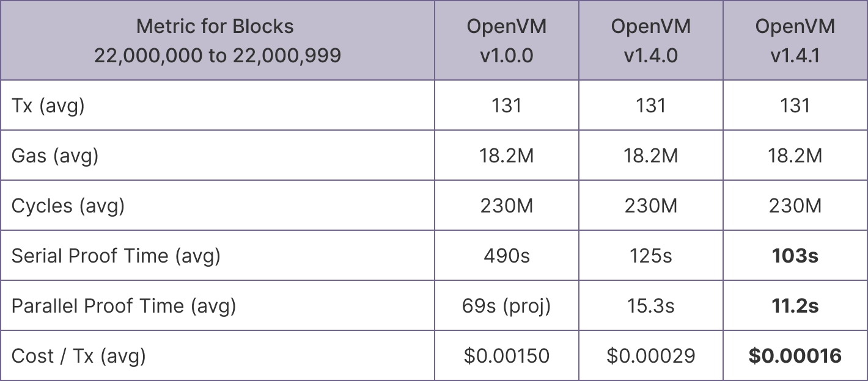Image resolution: width=868 pixels, height=381 pixels.
Task: Click the 15.3s parallel proof cell
Action: 650,306
